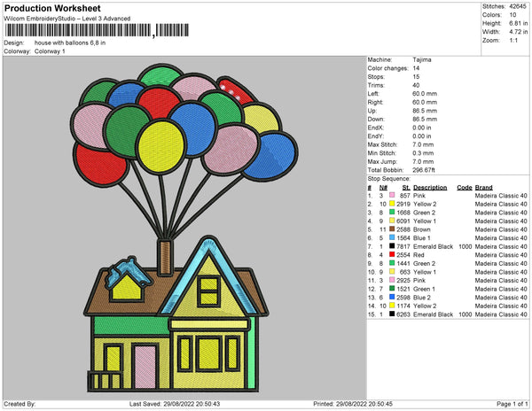Click the stitches value '42645'
The image size is (532, 411).
coord(518,6)
